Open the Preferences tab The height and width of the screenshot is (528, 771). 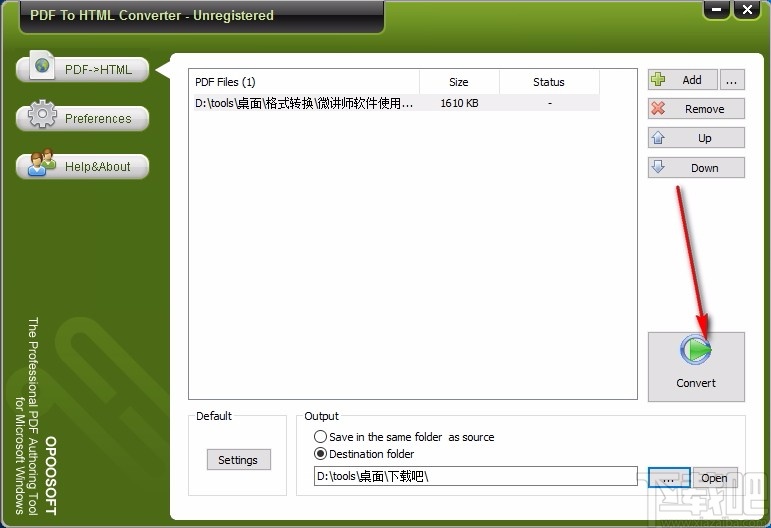(x=83, y=118)
